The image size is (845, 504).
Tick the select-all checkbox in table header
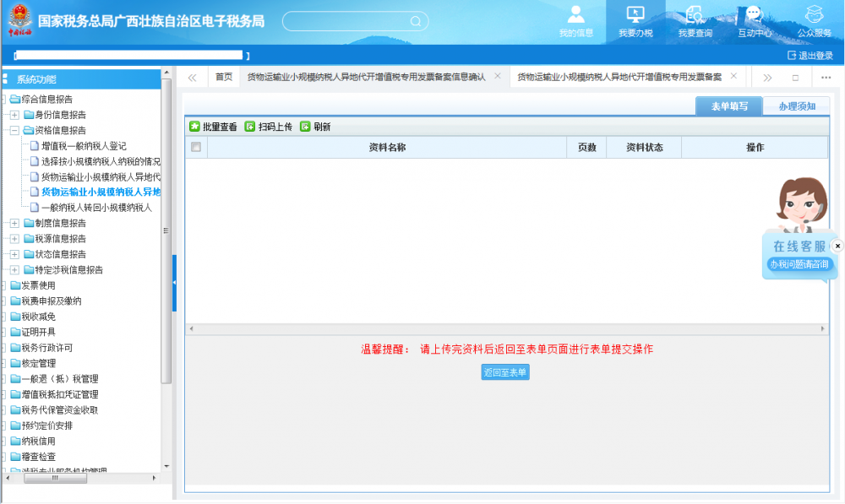(196, 147)
